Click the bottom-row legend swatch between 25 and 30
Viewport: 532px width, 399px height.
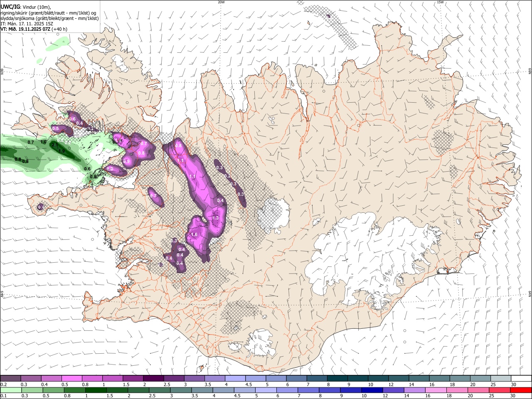(499, 390)
